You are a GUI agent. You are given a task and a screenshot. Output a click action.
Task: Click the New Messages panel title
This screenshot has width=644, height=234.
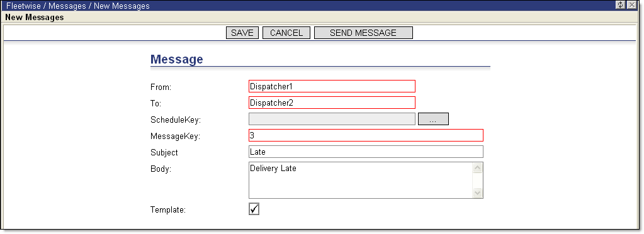35,17
